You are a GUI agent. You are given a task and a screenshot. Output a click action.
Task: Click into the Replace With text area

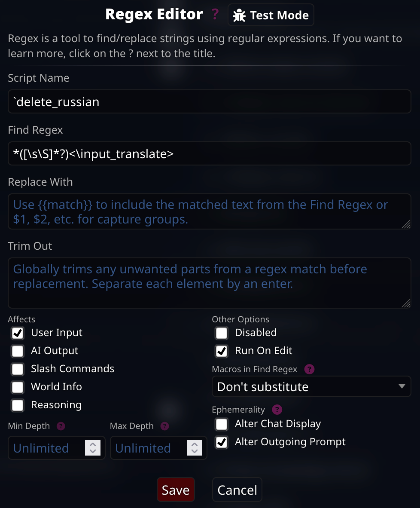(210, 211)
